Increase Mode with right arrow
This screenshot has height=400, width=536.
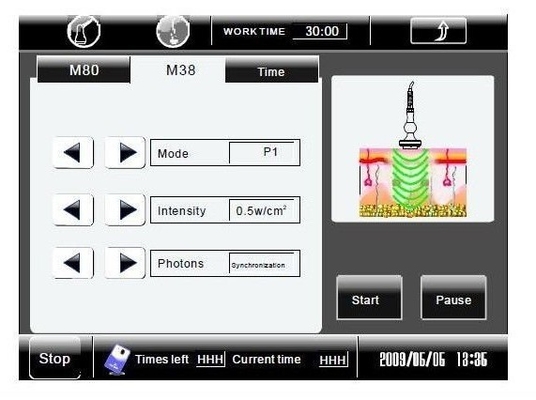[x=125, y=152]
